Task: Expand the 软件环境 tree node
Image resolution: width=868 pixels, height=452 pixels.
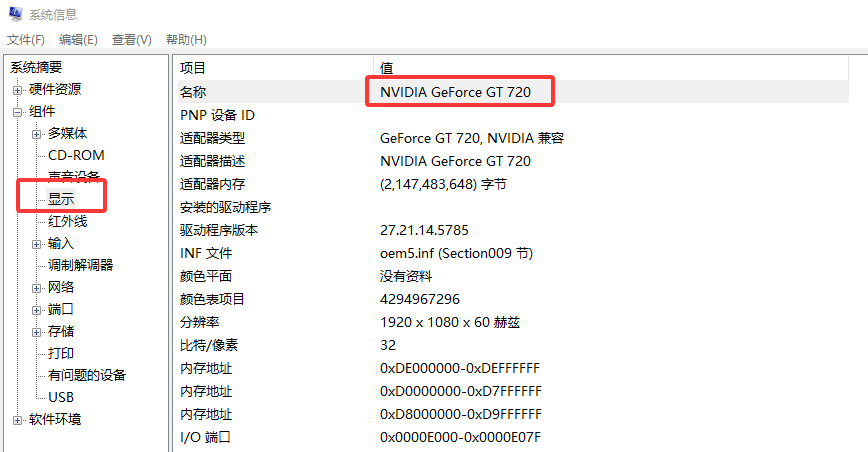Action: tap(18, 420)
